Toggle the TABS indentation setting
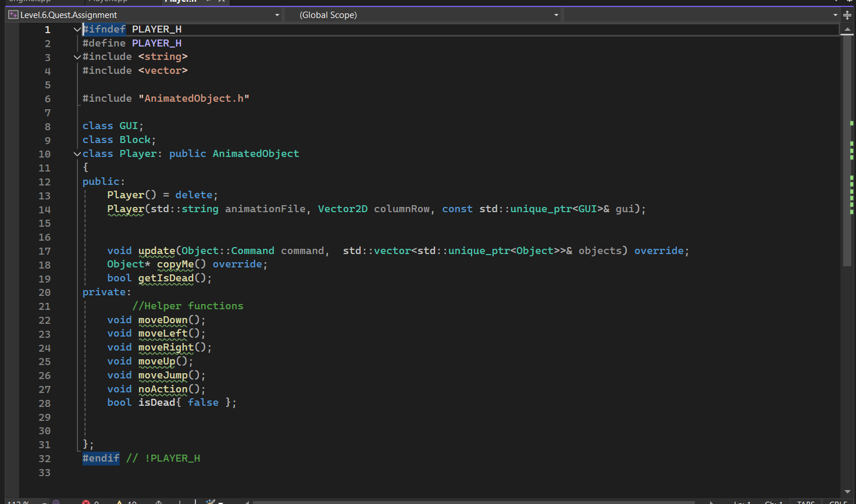The height and width of the screenshot is (504, 856). 805,502
